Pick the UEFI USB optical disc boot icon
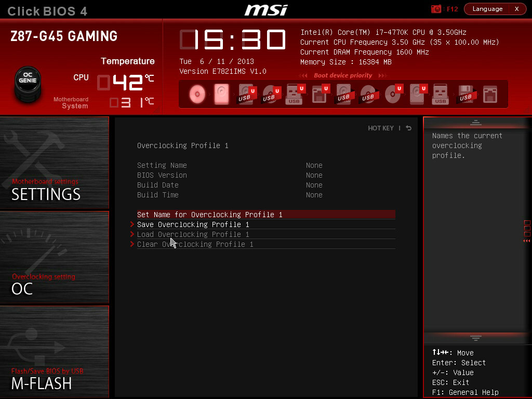This screenshot has height=399, width=532. 271,94
